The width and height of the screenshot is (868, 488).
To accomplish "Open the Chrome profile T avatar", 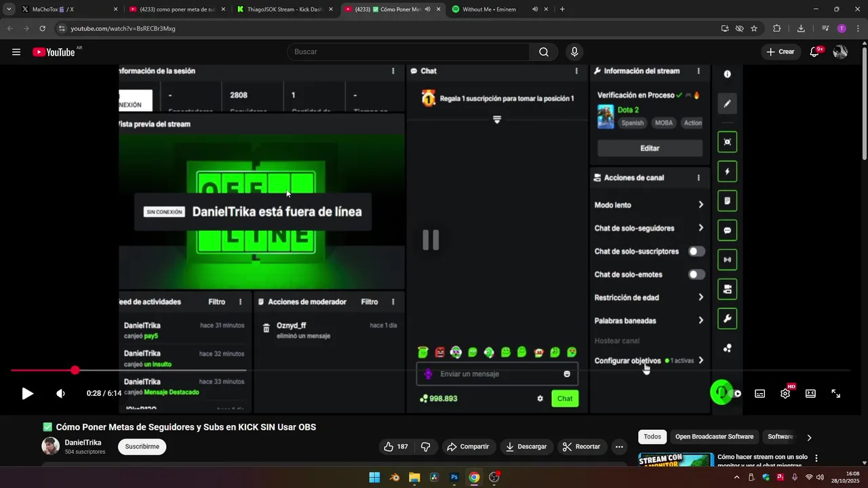I will (842, 28).
